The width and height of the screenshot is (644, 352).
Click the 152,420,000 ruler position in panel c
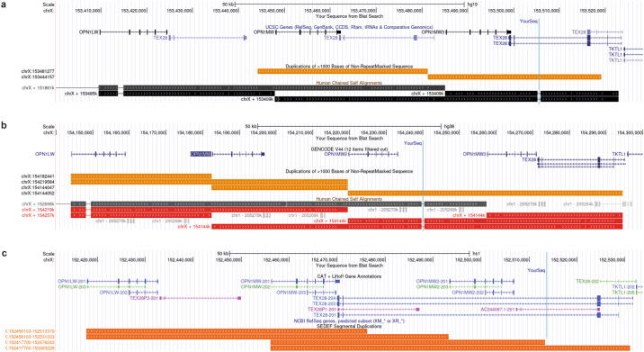(85, 259)
